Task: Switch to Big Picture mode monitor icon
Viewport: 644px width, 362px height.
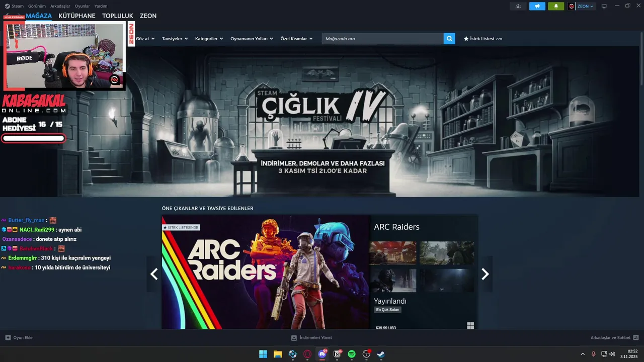Action: (x=604, y=7)
